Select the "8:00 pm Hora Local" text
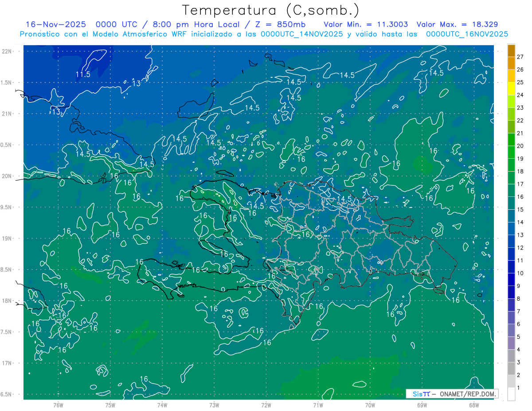 [x=196, y=24]
